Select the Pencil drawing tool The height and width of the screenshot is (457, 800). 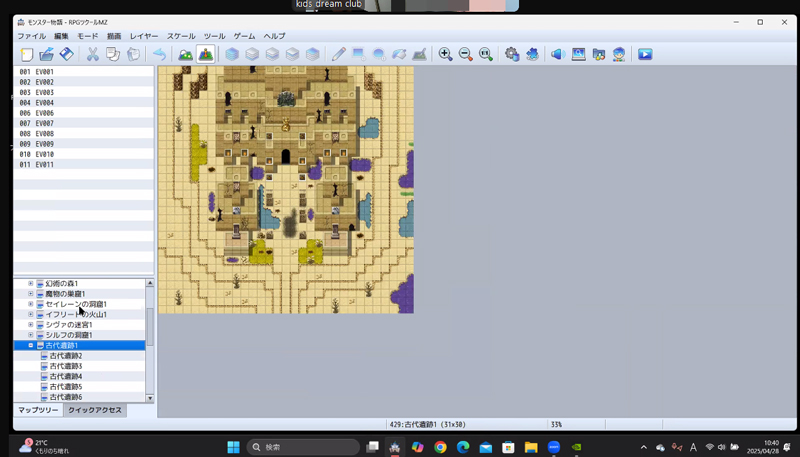pos(338,54)
